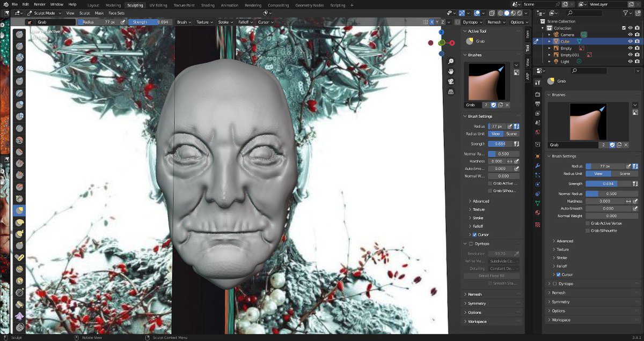Select rendered viewport shading mode
Viewport: 644px width, 341px height.
(519, 13)
